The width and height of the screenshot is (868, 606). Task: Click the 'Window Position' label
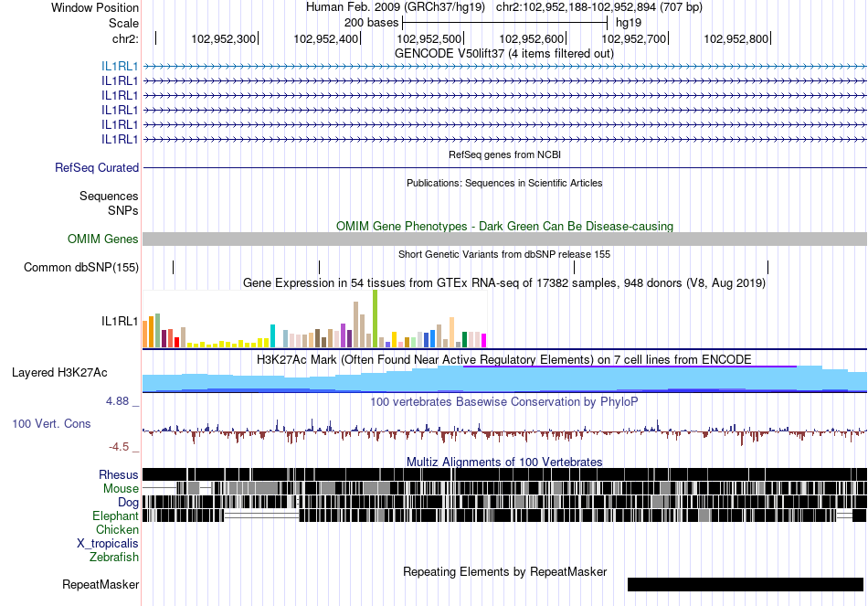click(x=95, y=7)
